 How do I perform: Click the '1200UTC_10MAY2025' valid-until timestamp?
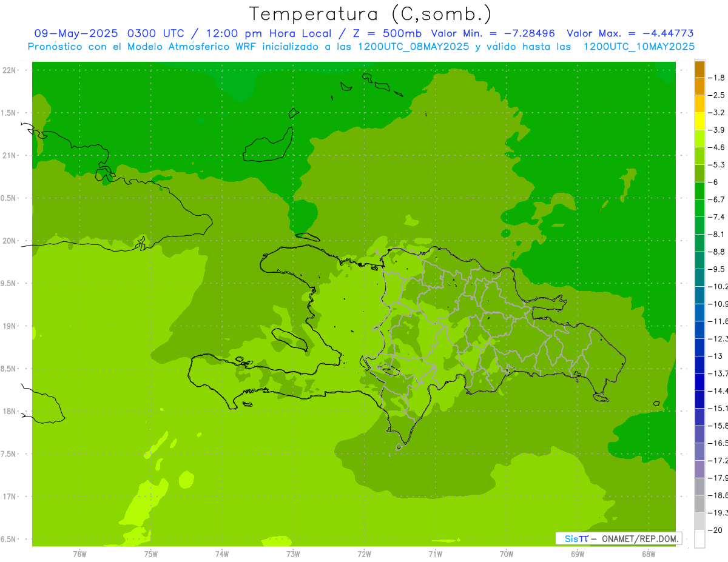click(x=639, y=47)
